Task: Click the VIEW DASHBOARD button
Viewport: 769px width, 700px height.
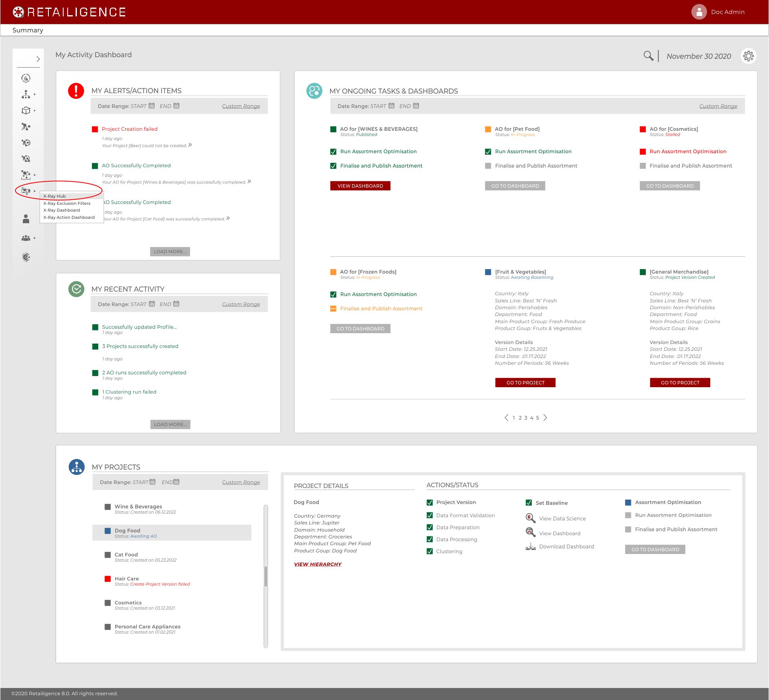Action: [360, 186]
